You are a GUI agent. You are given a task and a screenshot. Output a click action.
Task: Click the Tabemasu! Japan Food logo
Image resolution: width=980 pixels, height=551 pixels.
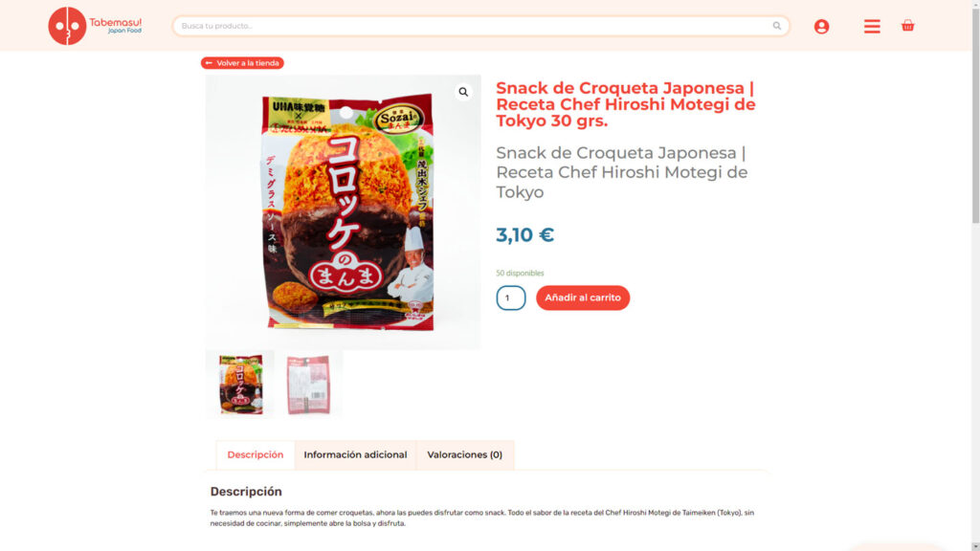click(95, 26)
